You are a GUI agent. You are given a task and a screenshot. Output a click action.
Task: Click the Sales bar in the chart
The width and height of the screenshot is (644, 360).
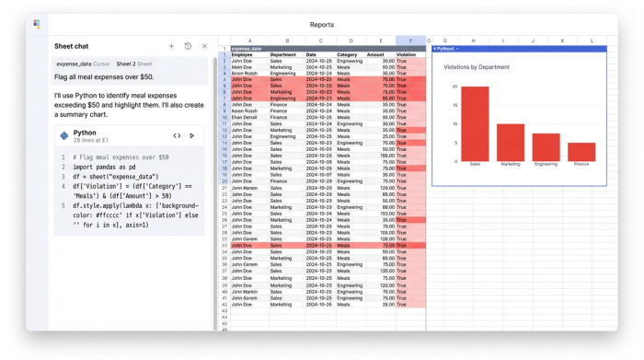475,123
